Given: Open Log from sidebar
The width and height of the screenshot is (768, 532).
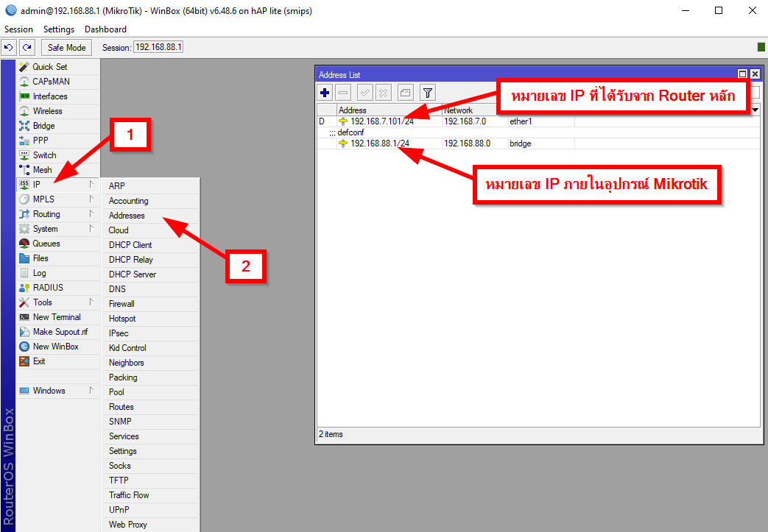Looking at the screenshot, I should coord(57,272).
